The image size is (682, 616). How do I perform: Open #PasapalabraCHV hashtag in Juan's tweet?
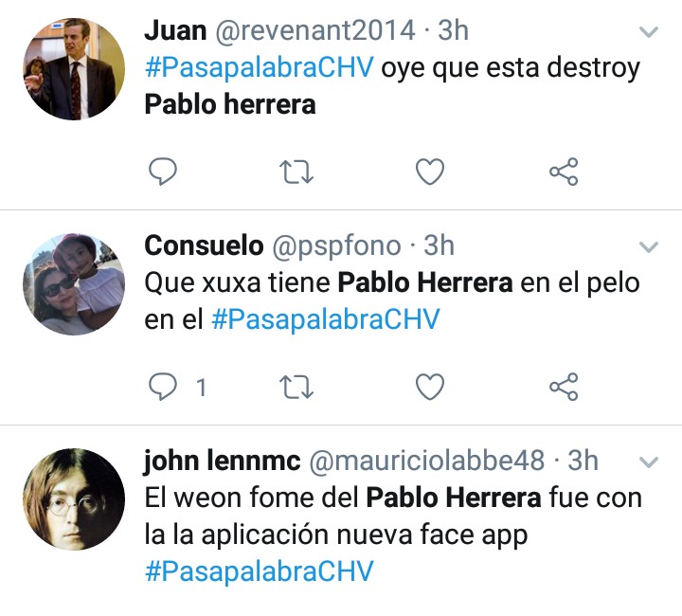(x=260, y=67)
